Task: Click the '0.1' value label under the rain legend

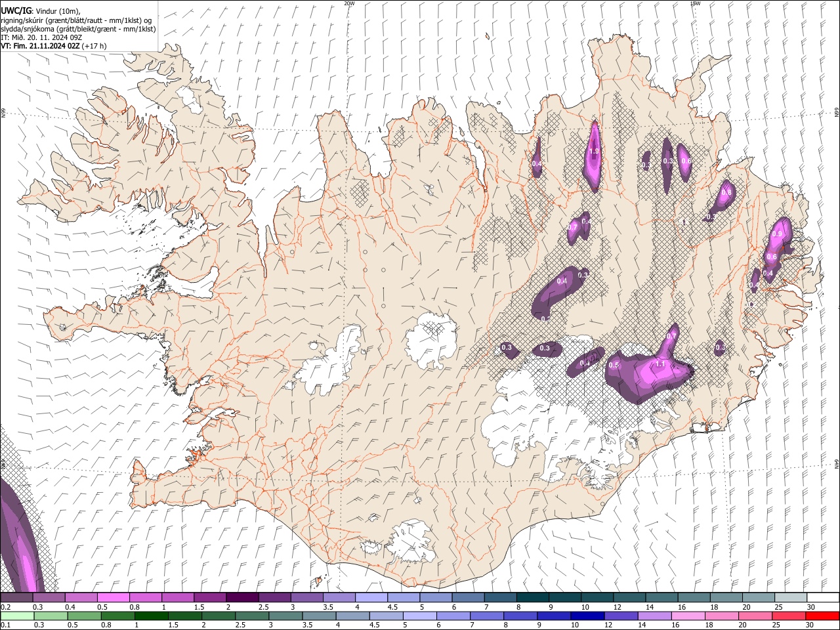Action: [x=5, y=625]
